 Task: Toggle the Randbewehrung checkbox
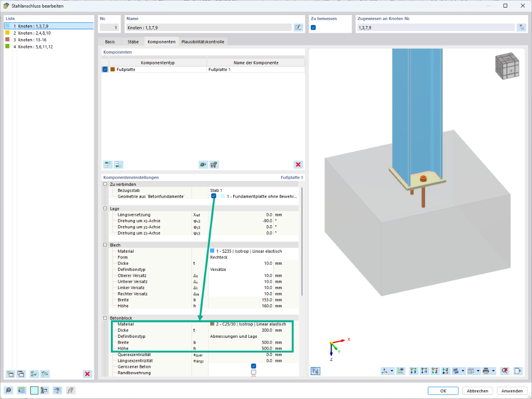254,372
